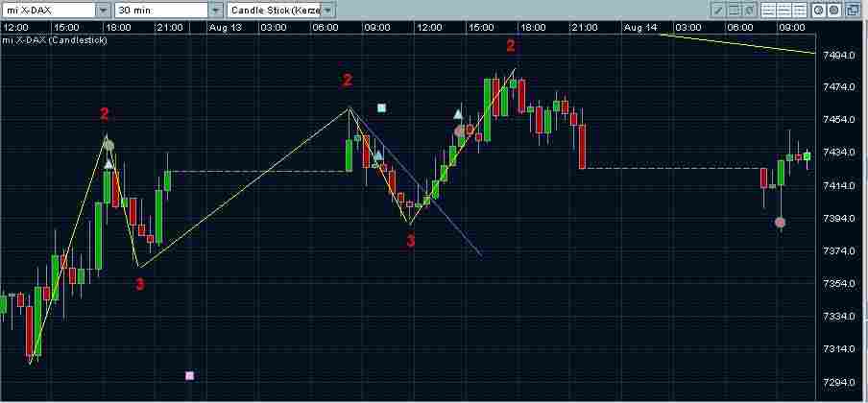Viewport: 868px width, 403px height.
Task: Click inside the mi X-DAX symbol field
Action: click(x=48, y=11)
